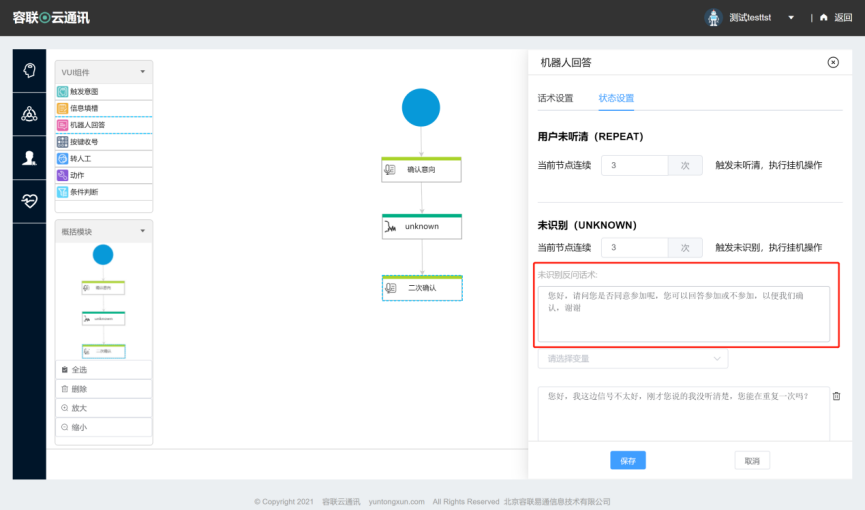
Task: Collapse the 概括模块 panel
Action: pyautogui.click(x=142, y=231)
